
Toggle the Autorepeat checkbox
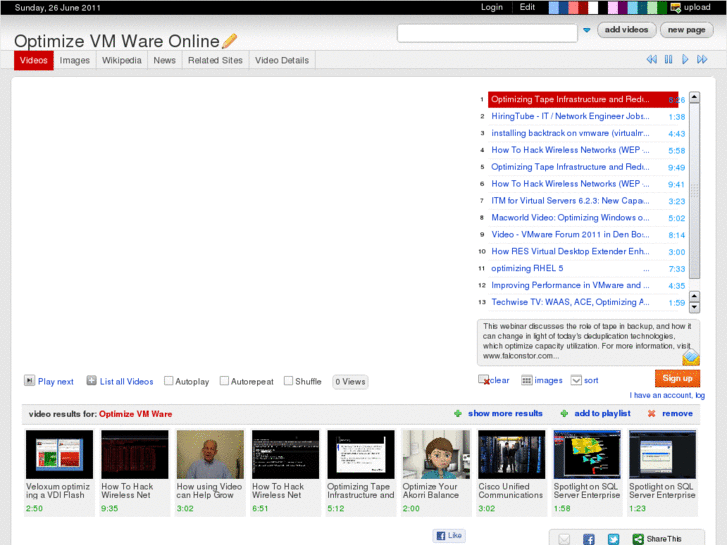pyautogui.click(x=224, y=381)
